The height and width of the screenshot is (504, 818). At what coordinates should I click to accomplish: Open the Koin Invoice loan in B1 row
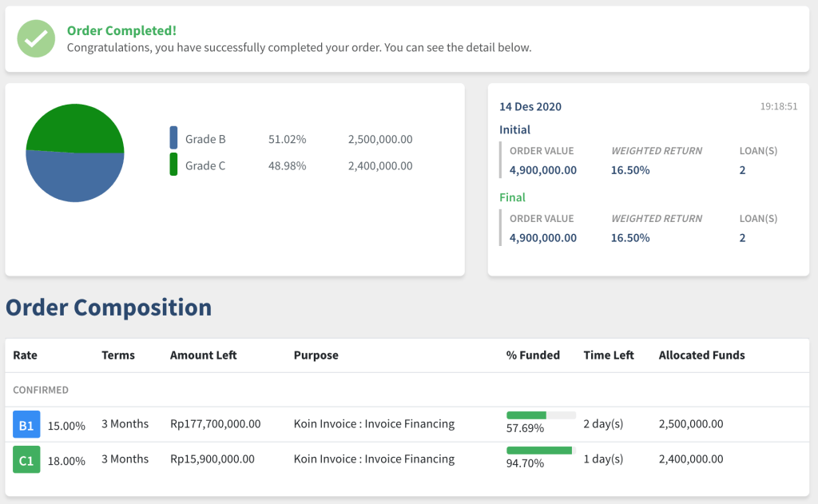click(x=374, y=424)
